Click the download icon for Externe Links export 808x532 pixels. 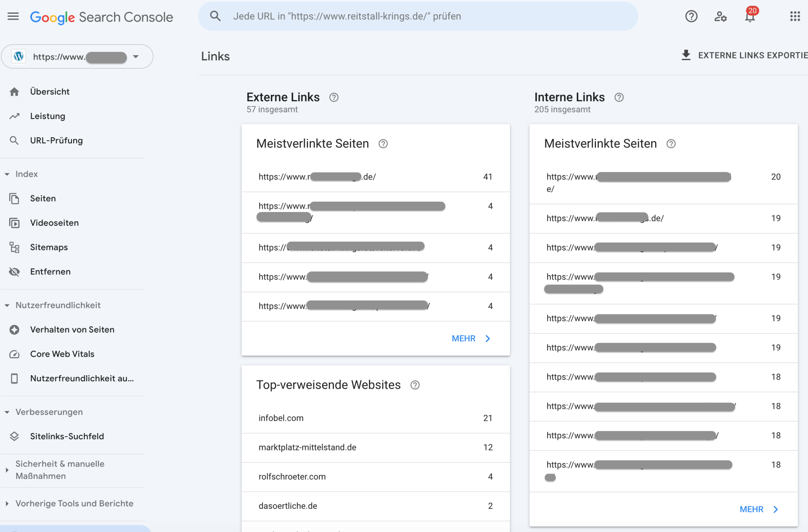click(x=686, y=55)
